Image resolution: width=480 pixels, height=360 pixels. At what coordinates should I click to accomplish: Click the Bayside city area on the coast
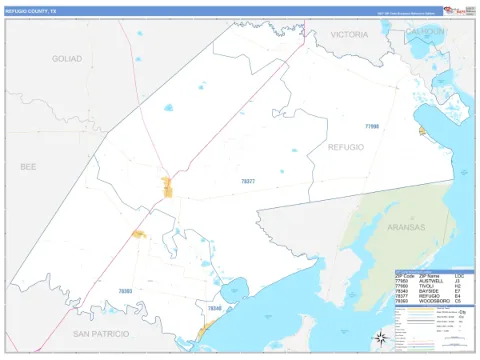tap(206, 330)
